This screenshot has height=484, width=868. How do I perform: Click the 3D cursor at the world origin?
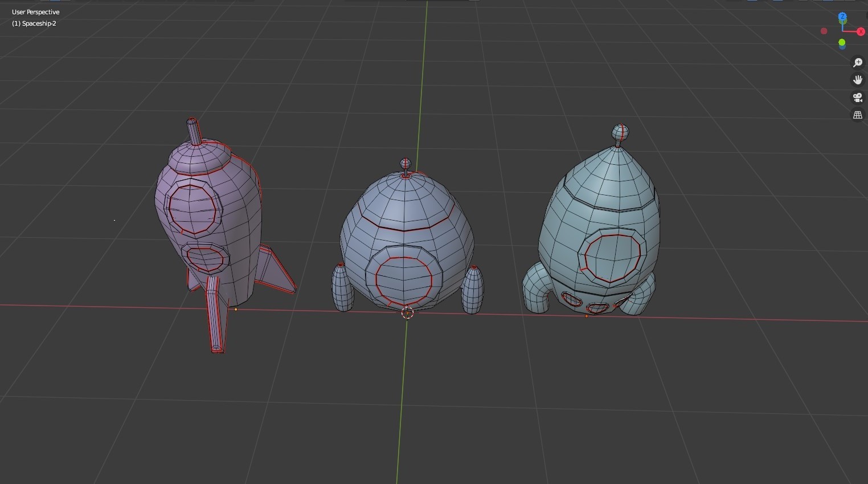click(407, 314)
